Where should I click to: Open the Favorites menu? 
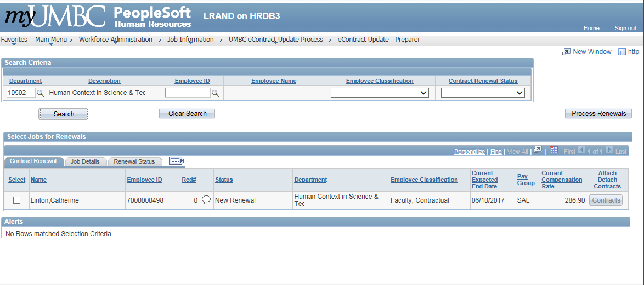pos(14,40)
